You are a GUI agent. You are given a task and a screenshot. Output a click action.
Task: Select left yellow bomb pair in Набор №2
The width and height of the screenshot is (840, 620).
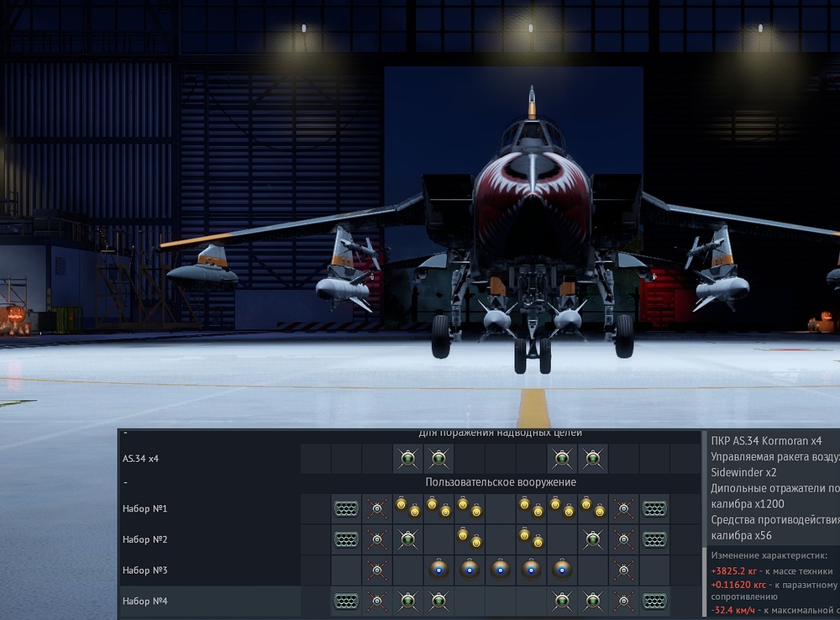click(x=470, y=539)
